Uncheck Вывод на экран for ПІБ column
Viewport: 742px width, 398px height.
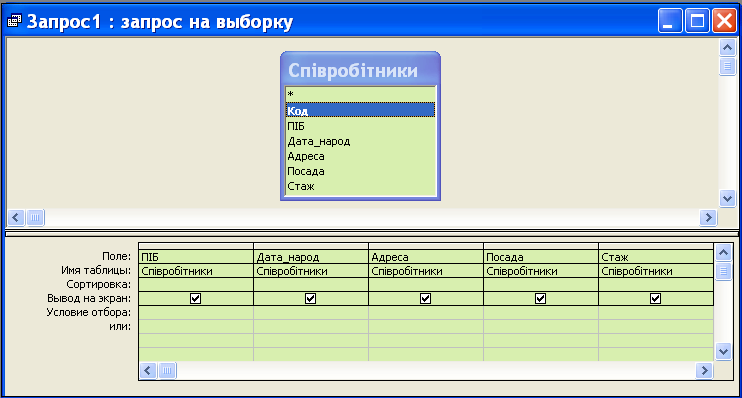(195, 299)
